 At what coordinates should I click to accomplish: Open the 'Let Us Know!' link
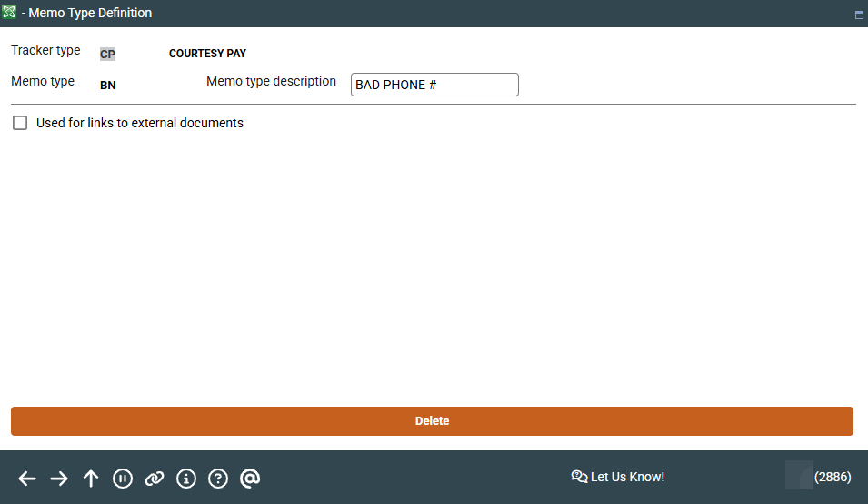(627, 477)
